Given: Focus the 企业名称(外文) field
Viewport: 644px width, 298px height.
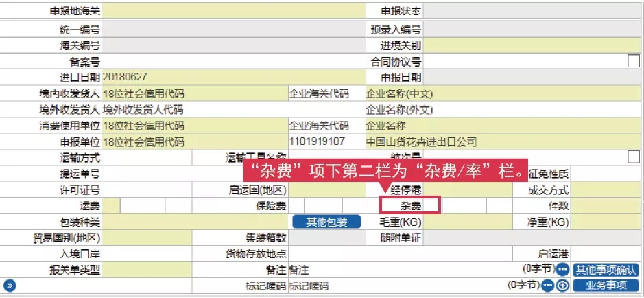Looking at the screenshot, I should click(503, 109).
